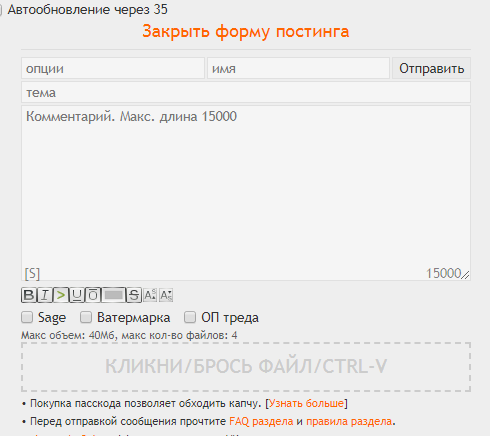Apply subscript text formatting

(166, 295)
